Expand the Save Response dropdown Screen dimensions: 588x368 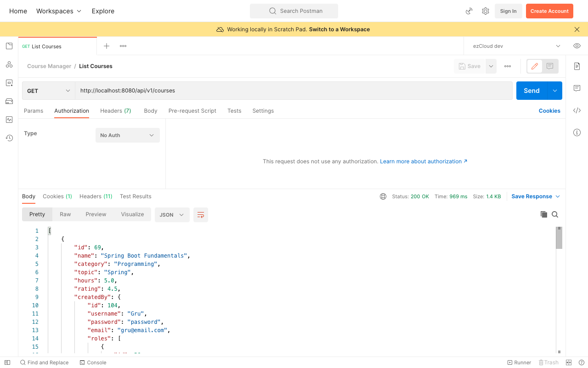point(536,196)
